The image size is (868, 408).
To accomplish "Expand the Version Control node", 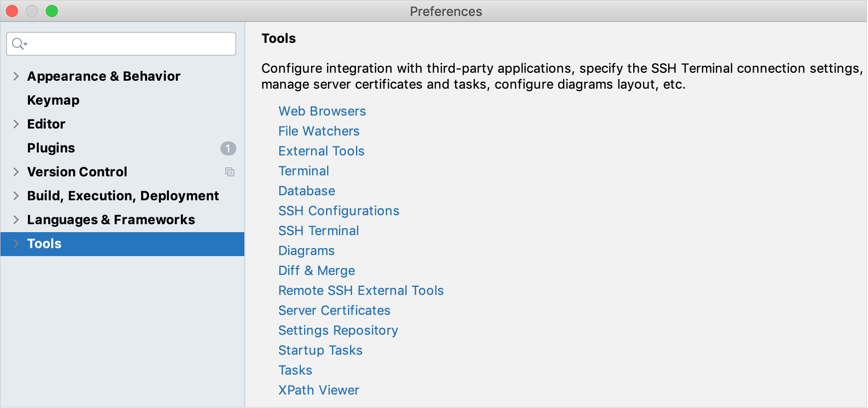I will pyautogui.click(x=16, y=172).
